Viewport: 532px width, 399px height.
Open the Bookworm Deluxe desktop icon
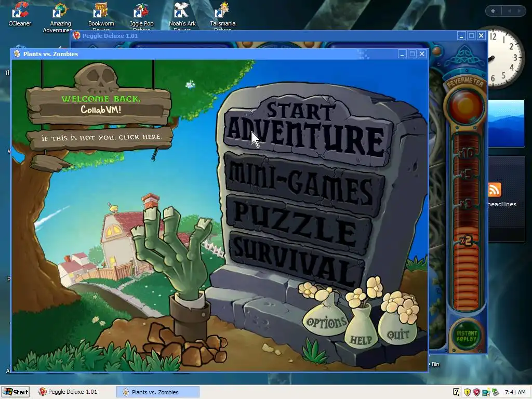(x=101, y=16)
